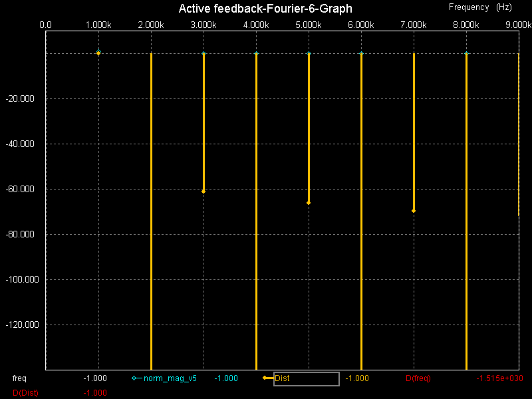Click the D(freq) delta label

418,378
